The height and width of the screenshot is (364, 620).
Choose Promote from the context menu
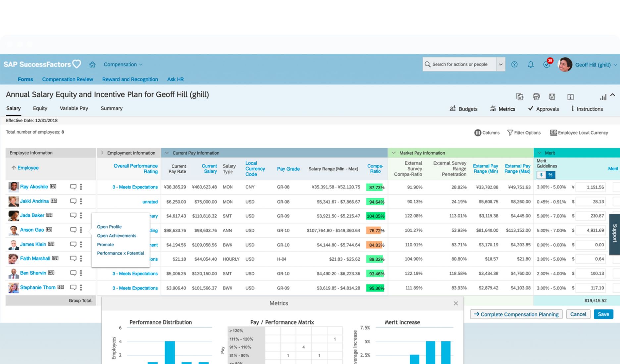[x=105, y=244]
